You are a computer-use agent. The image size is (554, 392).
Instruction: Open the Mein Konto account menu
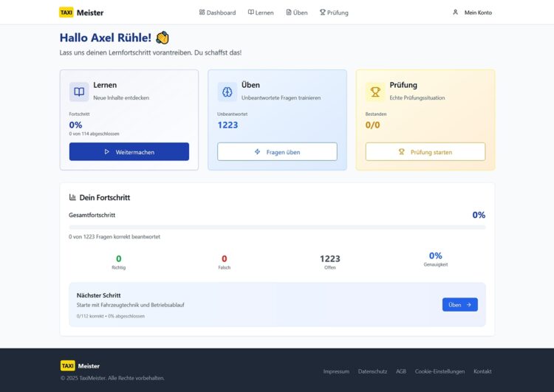pyautogui.click(x=477, y=13)
